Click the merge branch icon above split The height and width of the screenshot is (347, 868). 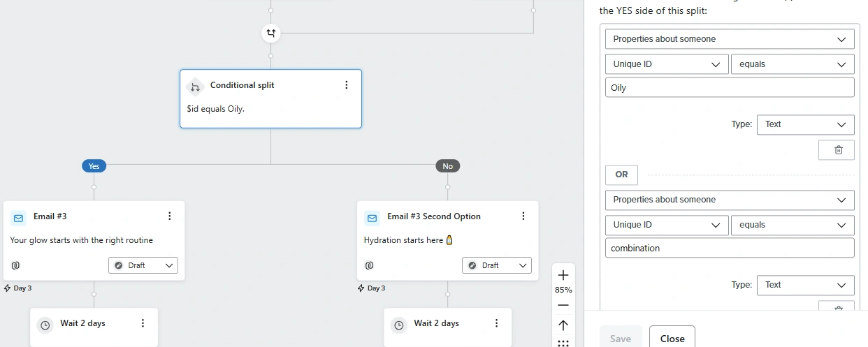[270, 33]
